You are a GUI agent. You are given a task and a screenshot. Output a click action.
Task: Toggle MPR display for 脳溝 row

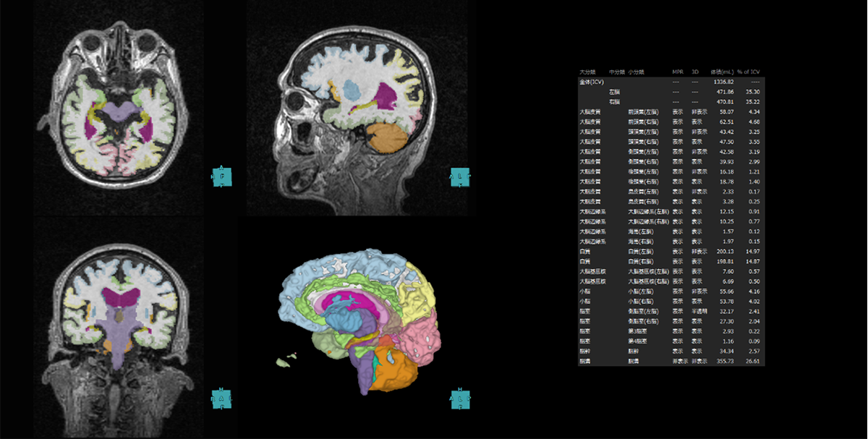pos(678,360)
